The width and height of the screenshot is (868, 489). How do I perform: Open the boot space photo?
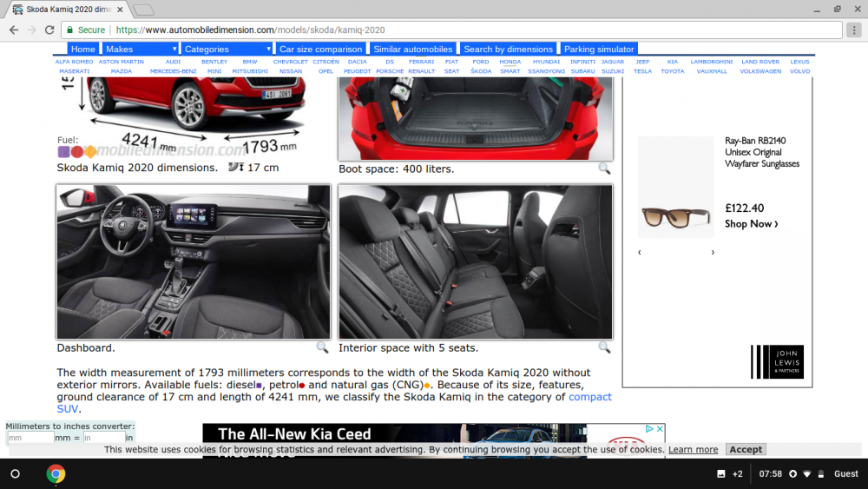[476, 118]
